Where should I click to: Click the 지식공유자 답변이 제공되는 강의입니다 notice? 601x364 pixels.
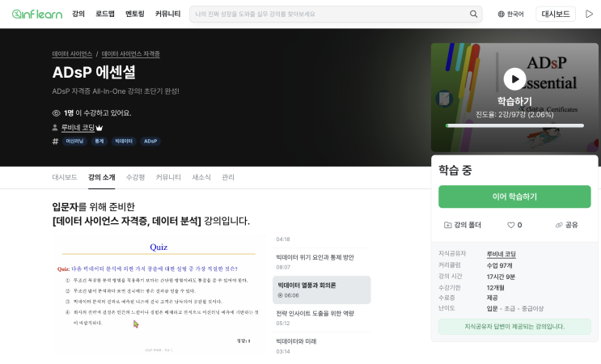point(514,327)
